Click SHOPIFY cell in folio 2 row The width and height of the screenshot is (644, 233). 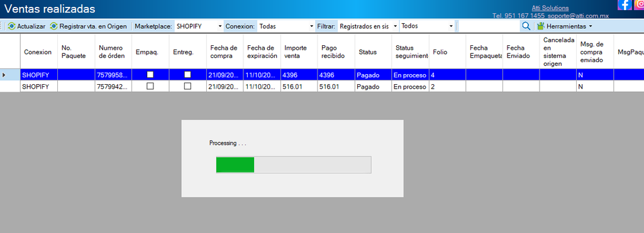[39, 87]
